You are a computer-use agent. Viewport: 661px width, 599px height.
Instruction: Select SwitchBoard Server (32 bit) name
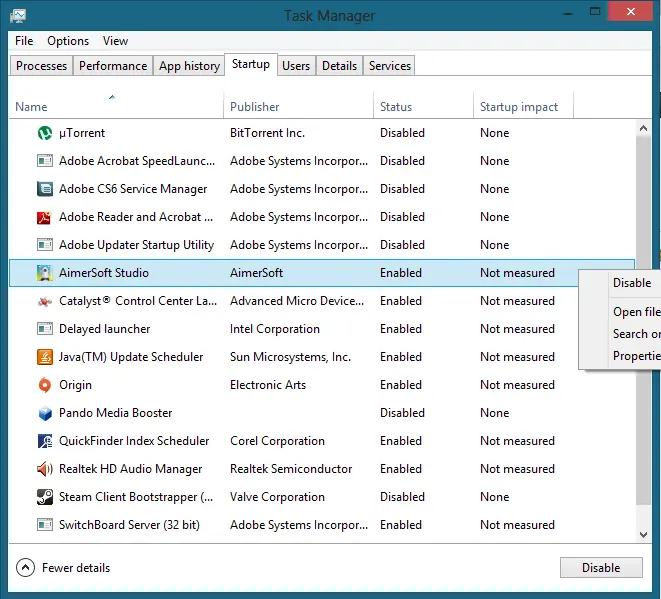(x=129, y=525)
